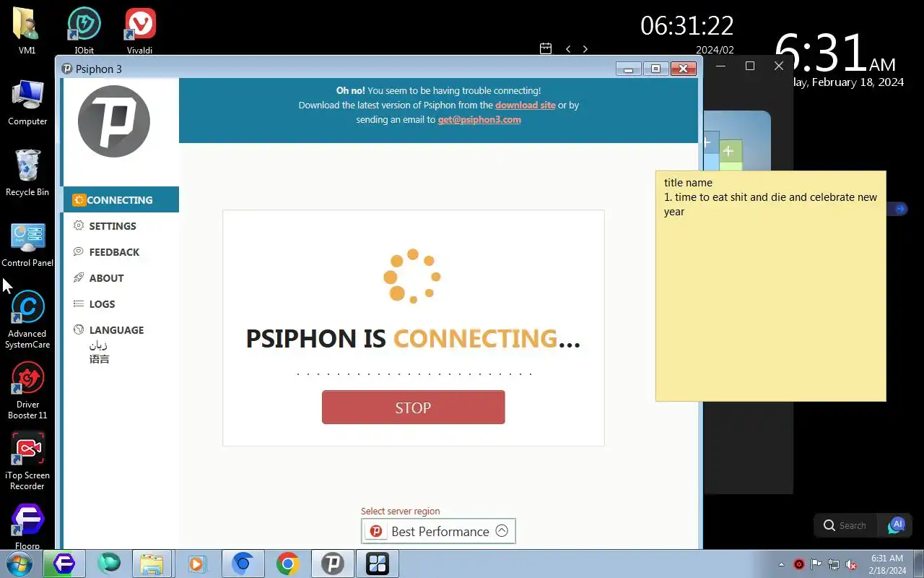Go to previous month in calendar widget
Image resolution: width=924 pixels, height=578 pixels.
568,49
